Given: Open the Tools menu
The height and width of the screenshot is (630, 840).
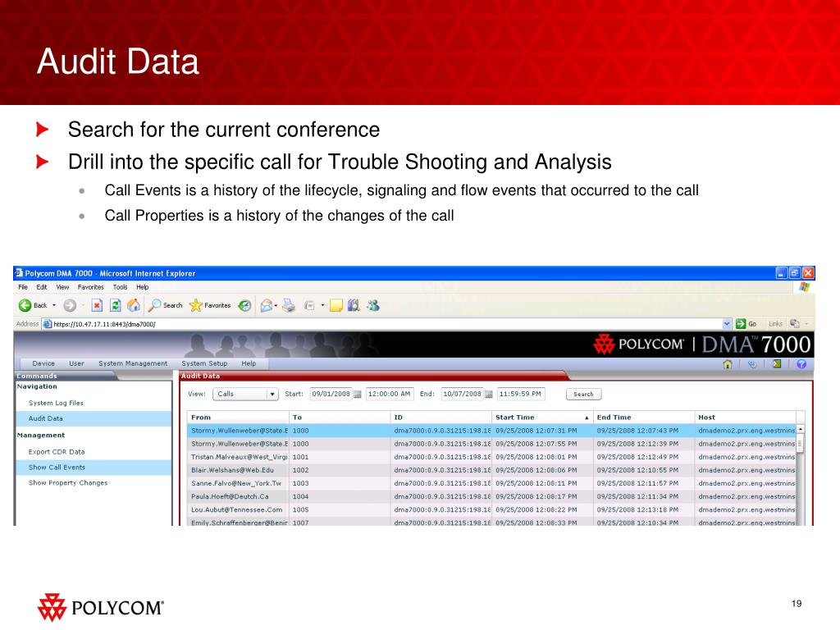Looking at the screenshot, I should [120, 287].
